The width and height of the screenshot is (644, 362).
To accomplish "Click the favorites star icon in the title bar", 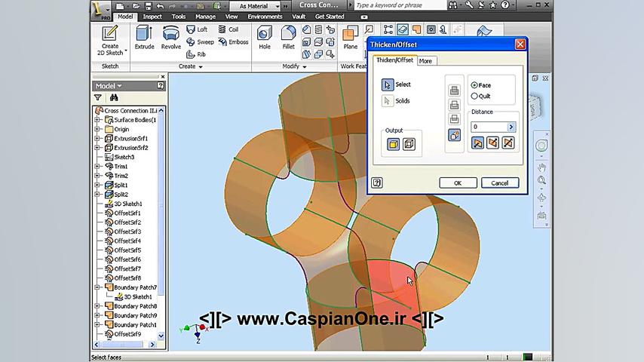I will pos(493,5).
